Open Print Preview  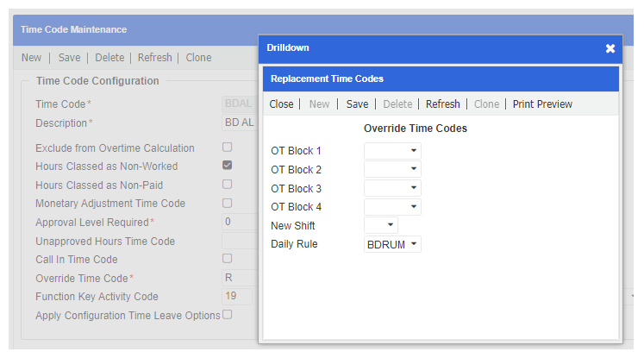pyautogui.click(x=542, y=104)
